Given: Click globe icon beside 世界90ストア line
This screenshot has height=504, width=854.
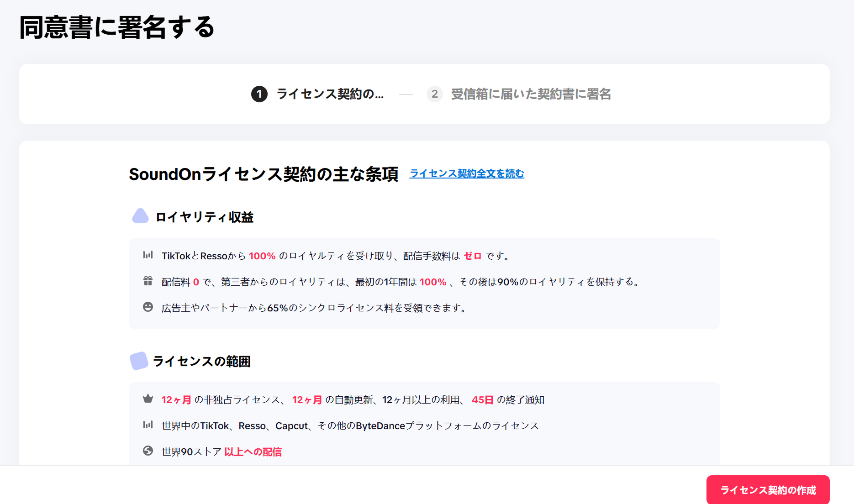Looking at the screenshot, I should tap(148, 451).
